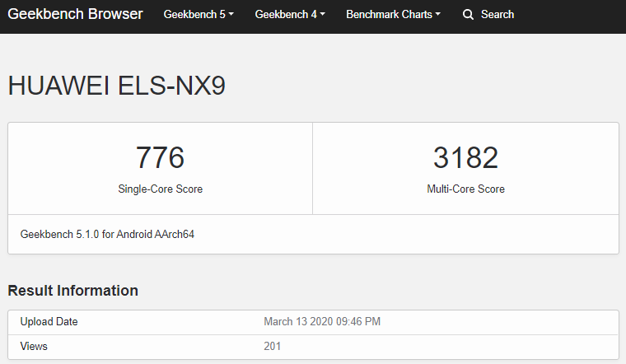Click the Geekbench 5.1.0 for Android AArch64 text
The height and width of the screenshot is (364, 626).
point(107,235)
